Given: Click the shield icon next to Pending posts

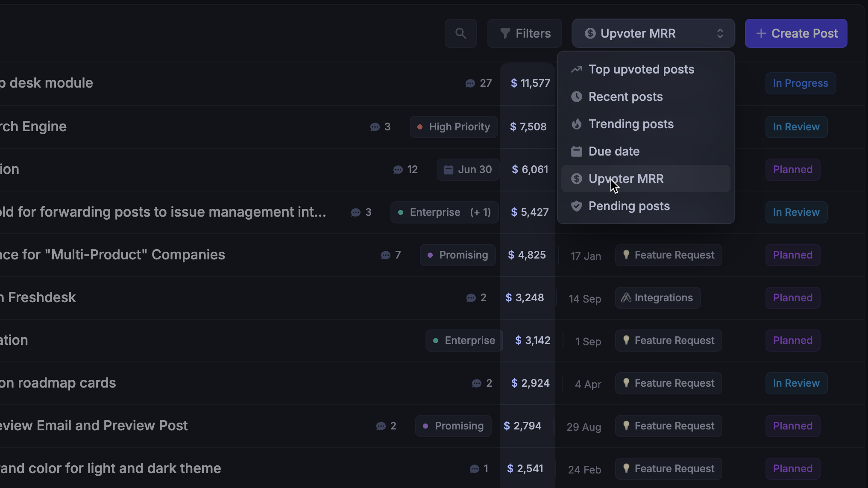Looking at the screenshot, I should tap(577, 206).
